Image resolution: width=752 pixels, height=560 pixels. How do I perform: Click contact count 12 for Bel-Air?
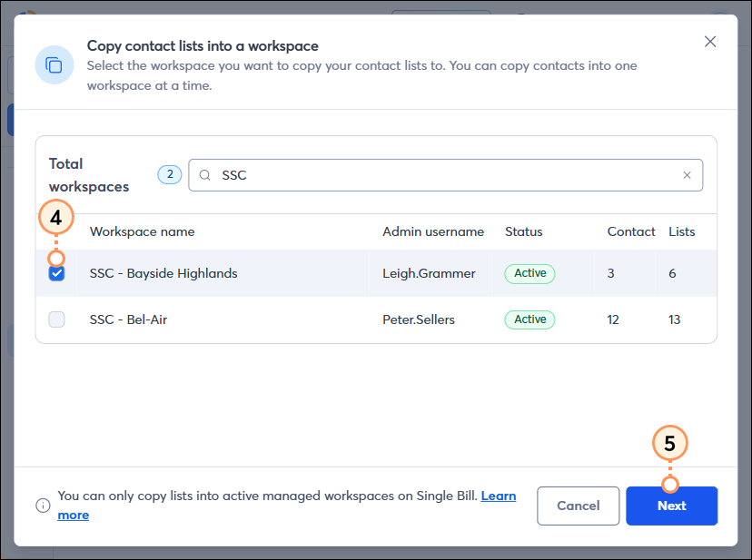(x=613, y=319)
